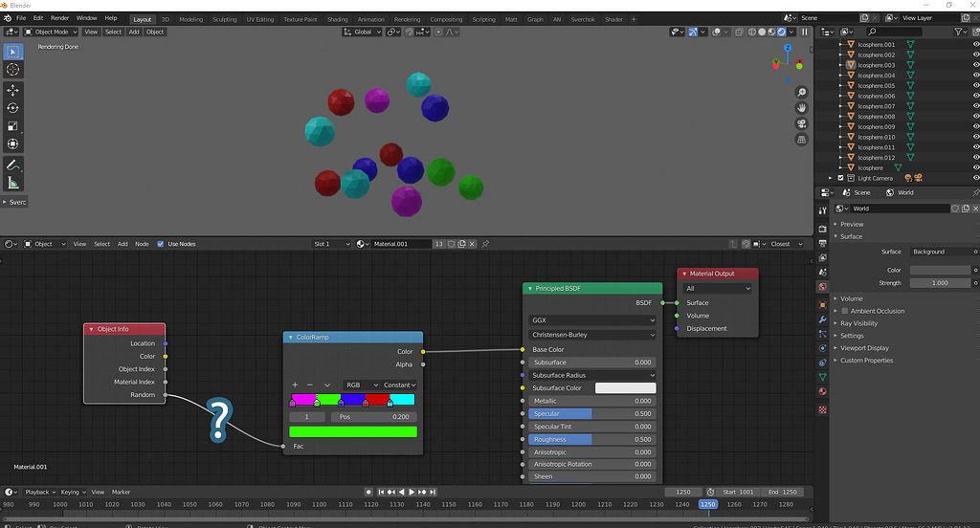Select the Measure tool
The width and height of the screenshot is (980, 528).
(x=12, y=183)
